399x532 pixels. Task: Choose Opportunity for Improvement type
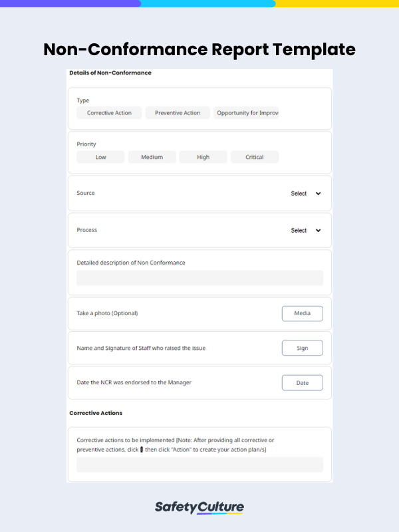point(247,113)
